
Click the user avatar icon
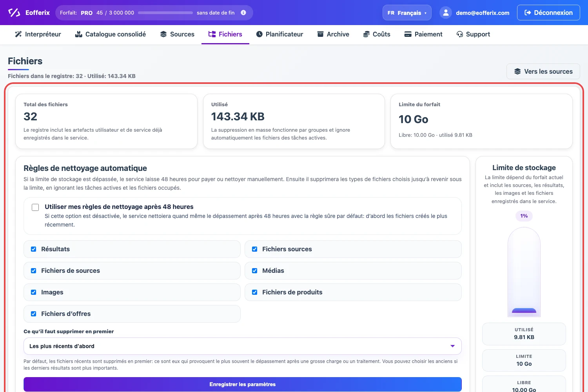pos(446,13)
